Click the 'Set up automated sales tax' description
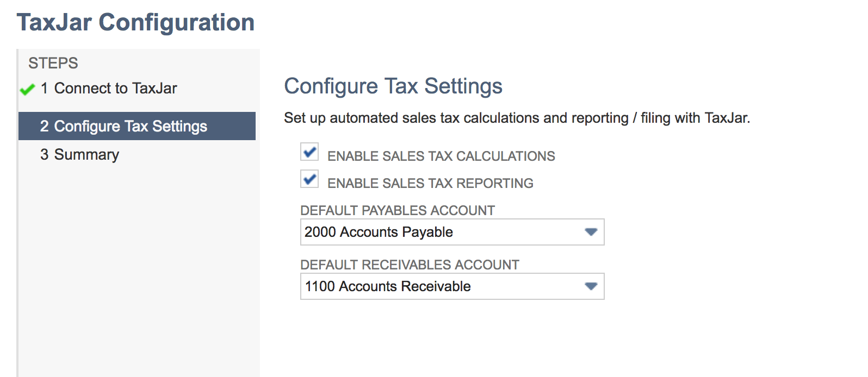 coord(517,118)
